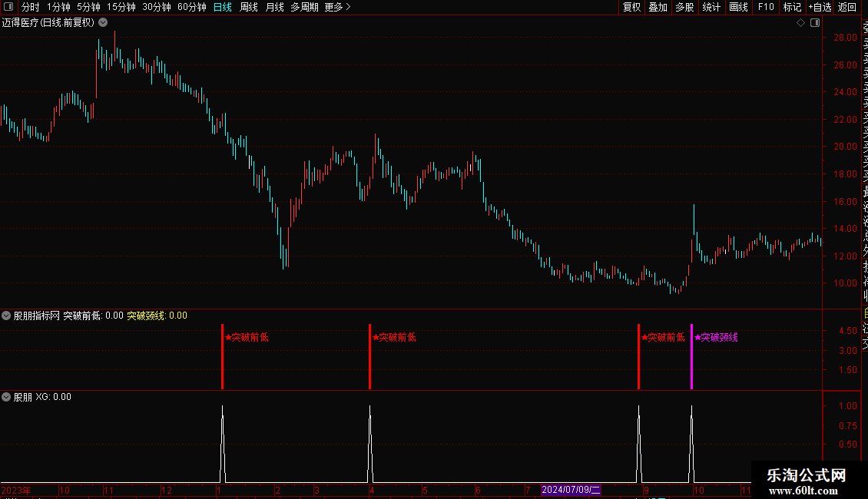
Task: Open 多周期 multi-period view
Action: [304, 7]
